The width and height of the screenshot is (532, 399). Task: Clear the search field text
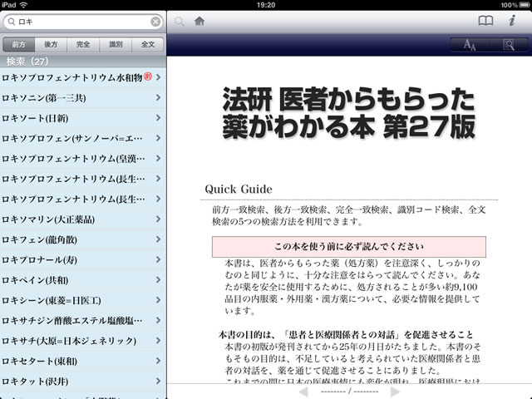click(155, 22)
